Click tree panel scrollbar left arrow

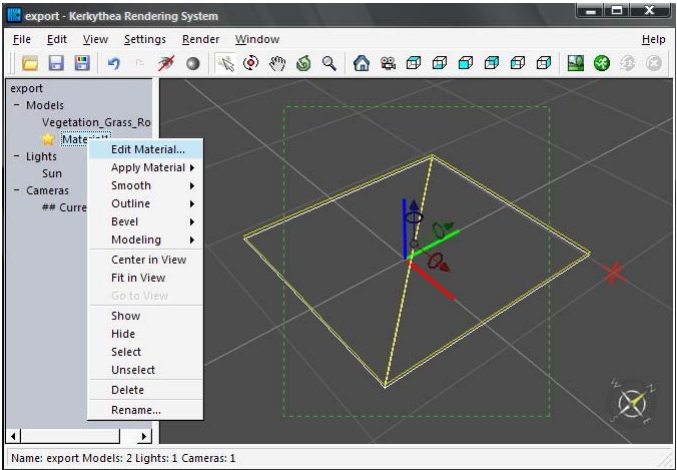tap(13, 436)
